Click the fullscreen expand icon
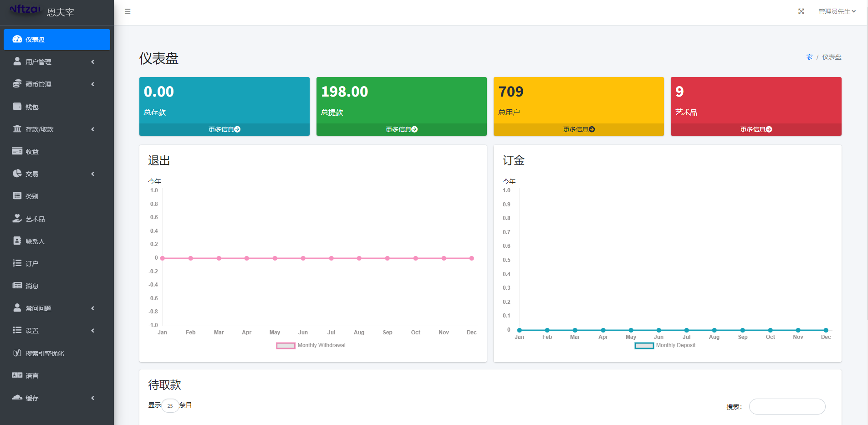The width and height of the screenshot is (868, 425). 801,11
